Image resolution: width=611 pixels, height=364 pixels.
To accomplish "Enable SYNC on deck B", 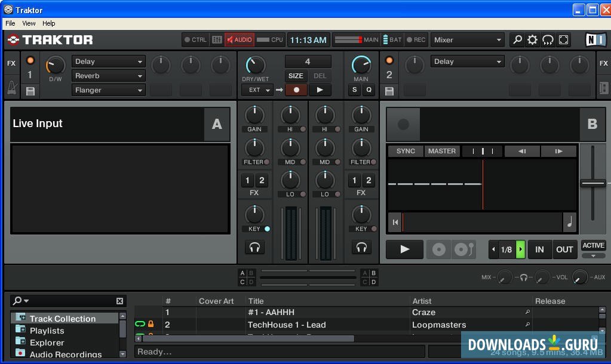I will coord(405,151).
